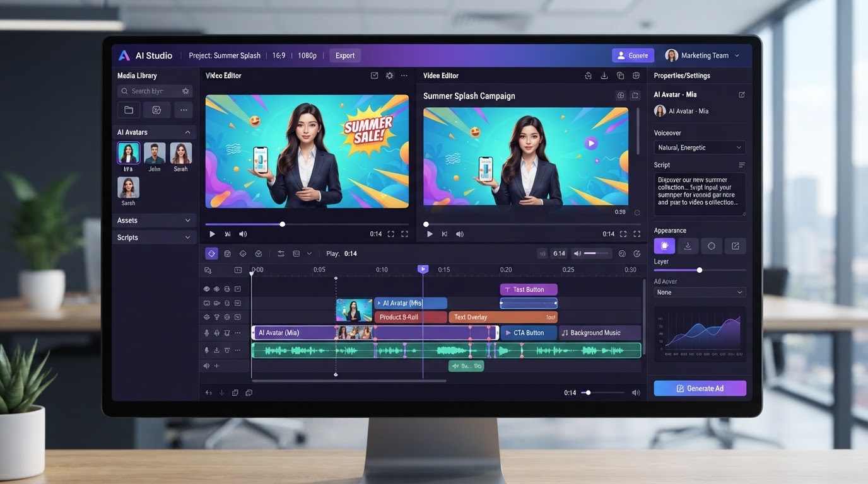Screen dimensions: 868x484
Task: Click the external edit Appearance icon button
Action: pyautogui.click(x=735, y=246)
